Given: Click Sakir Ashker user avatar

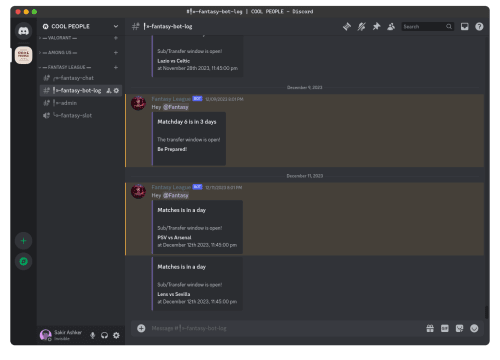Looking at the screenshot, I should 45,335.
